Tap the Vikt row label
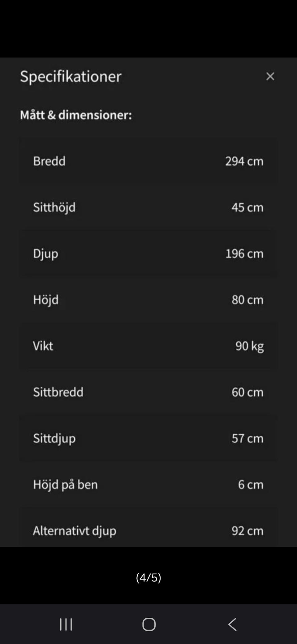The height and width of the screenshot is (644, 297). pos(43,346)
